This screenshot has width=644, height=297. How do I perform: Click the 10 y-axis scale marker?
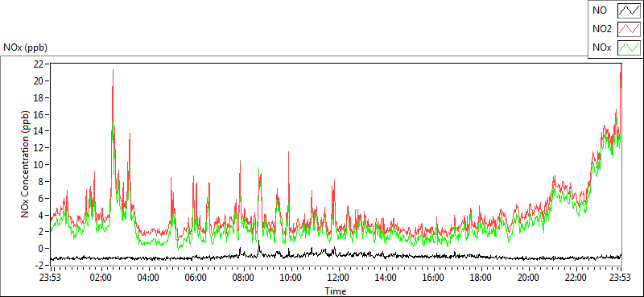[39, 165]
